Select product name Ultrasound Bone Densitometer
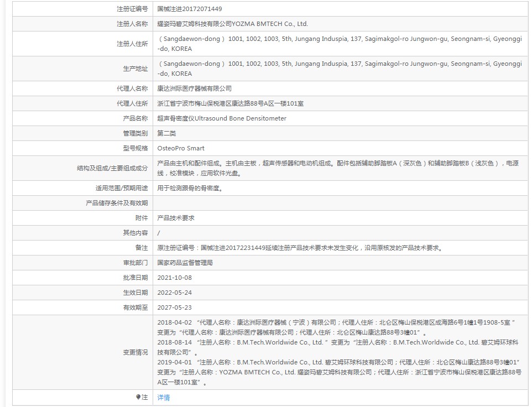 241,118
